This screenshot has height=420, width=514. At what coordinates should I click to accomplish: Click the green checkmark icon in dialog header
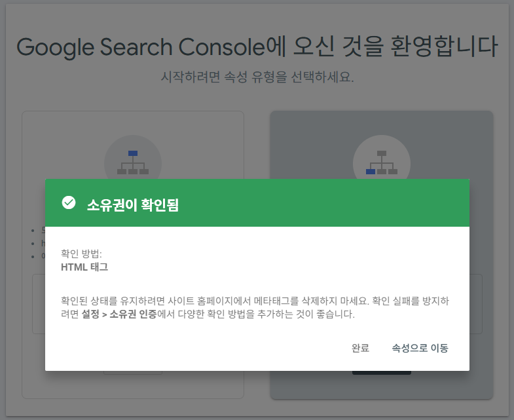point(68,203)
